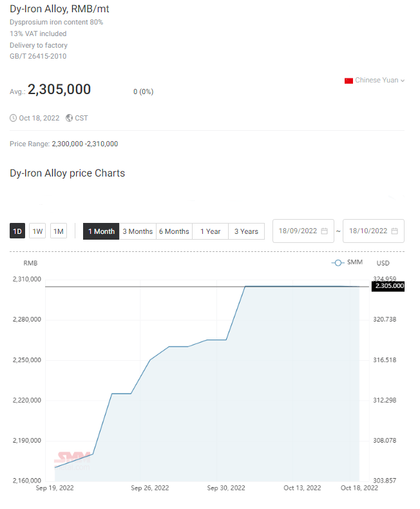Click the USD axis header
The width and height of the screenshot is (420, 509).
[383, 264]
